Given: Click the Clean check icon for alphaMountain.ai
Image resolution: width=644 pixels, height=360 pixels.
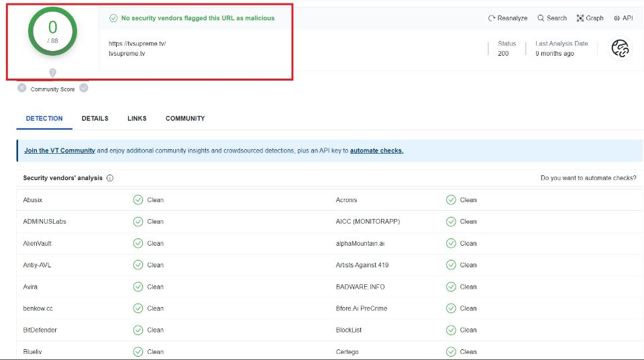Looking at the screenshot, I should 451,243.
